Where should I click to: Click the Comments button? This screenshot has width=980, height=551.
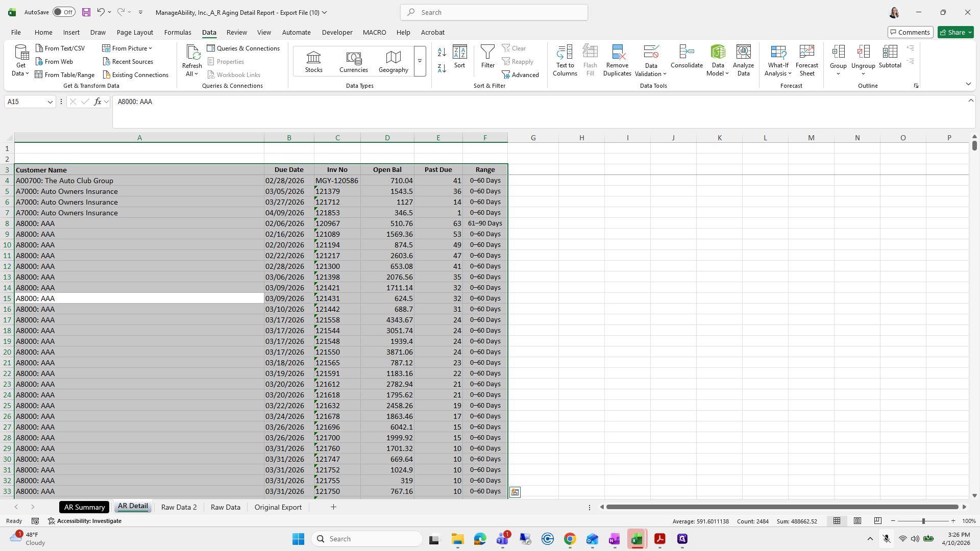pyautogui.click(x=910, y=32)
